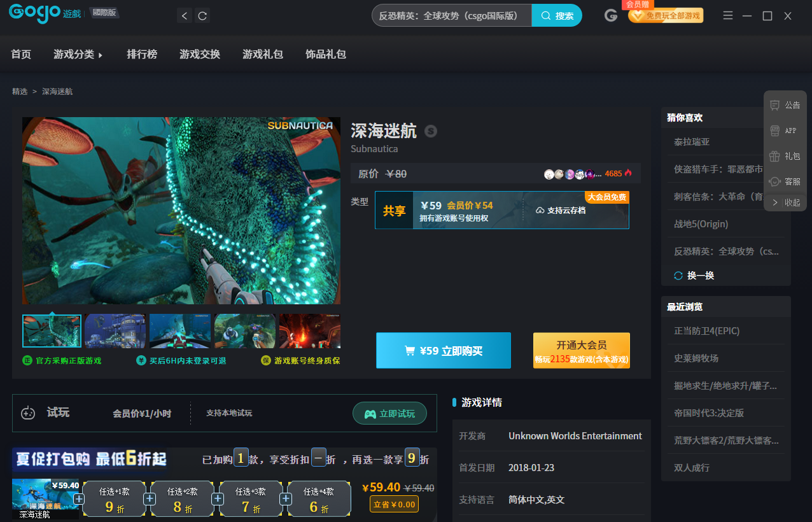Image resolution: width=812 pixels, height=522 pixels.
Task: Expand the 游戏分类 category menu
Action: 78,54
